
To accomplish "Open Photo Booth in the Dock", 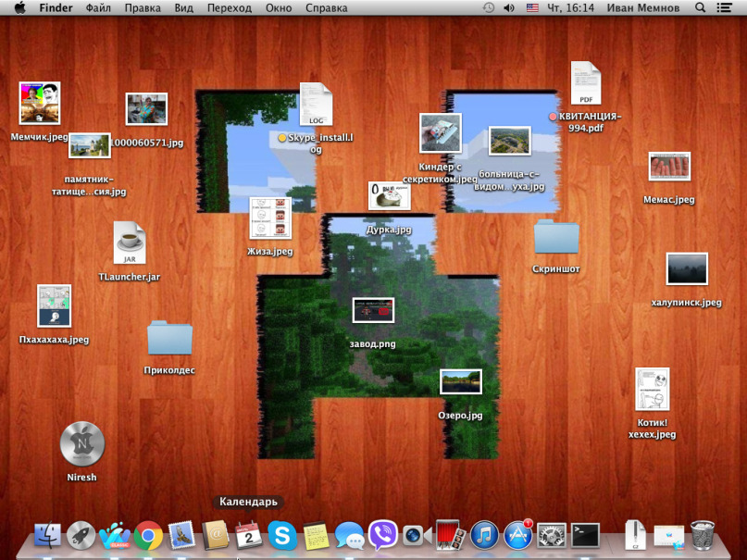I will click(450, 535).
